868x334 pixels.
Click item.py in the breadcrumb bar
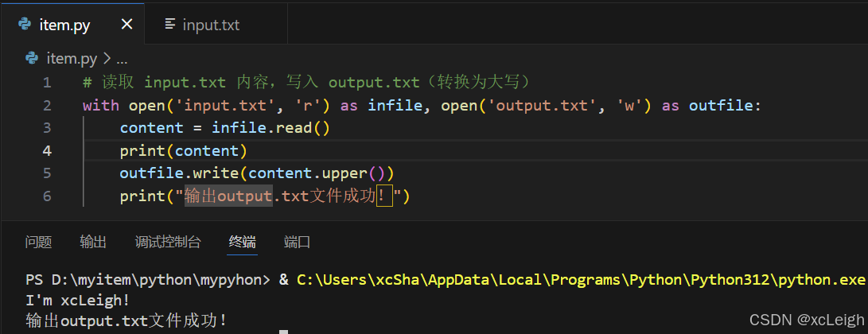pos(72,58)
